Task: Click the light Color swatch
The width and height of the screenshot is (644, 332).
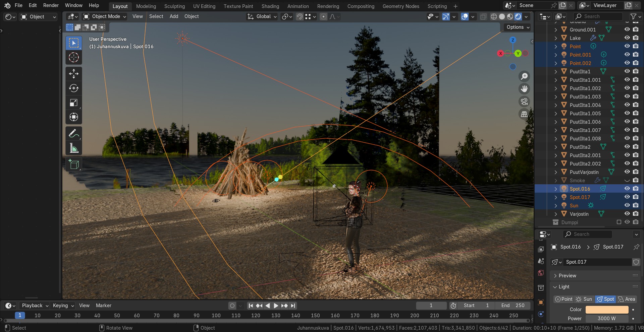Action: pos(607,310)
